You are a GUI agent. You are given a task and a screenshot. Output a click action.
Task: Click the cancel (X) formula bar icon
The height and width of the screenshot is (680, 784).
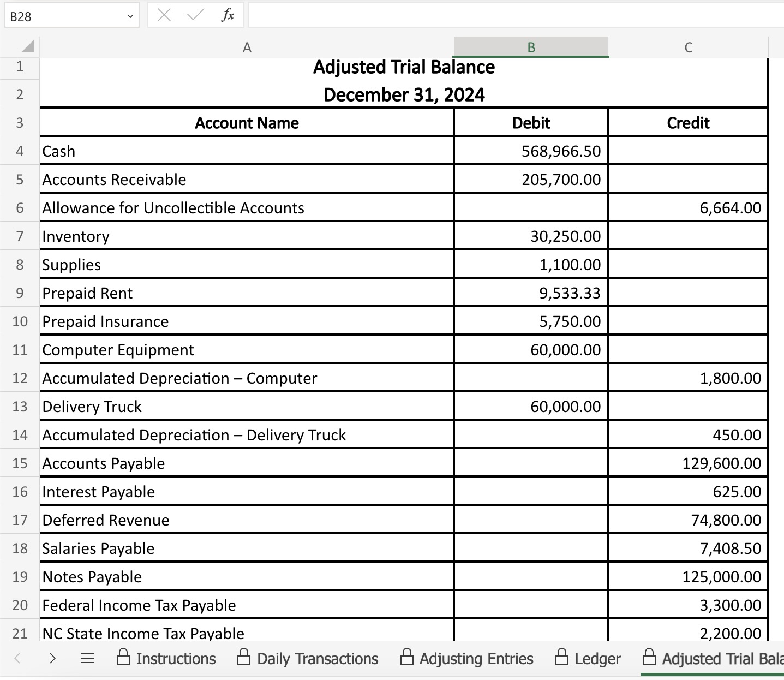click(164, 15)
